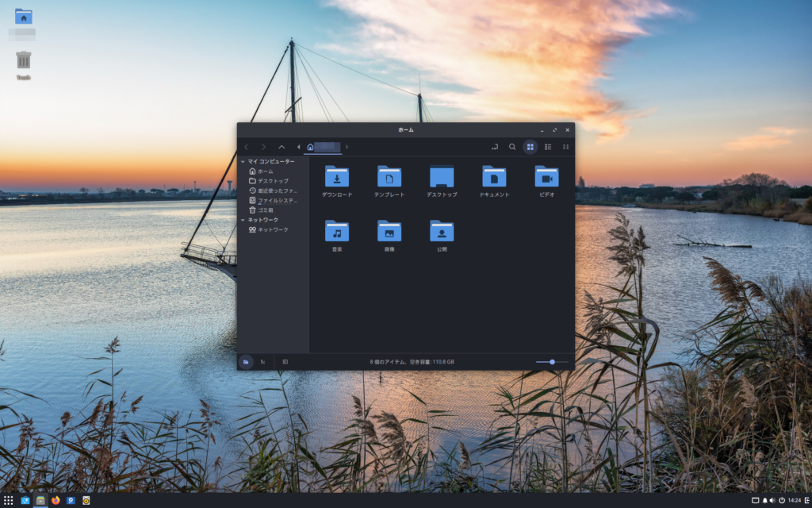Show tree view in sidebar
The image size is (812, 508).
point(262,362)
